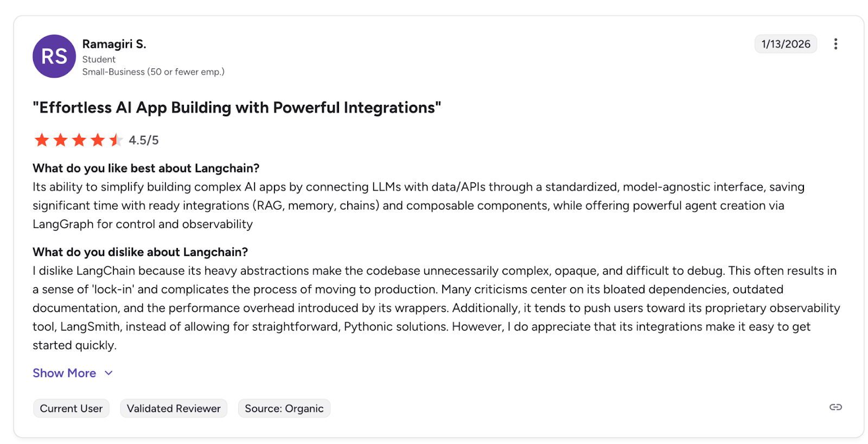Click the 1/13/2026 date badge
Image resolution: width=868 pixels, height=444 pixels.
786,44
